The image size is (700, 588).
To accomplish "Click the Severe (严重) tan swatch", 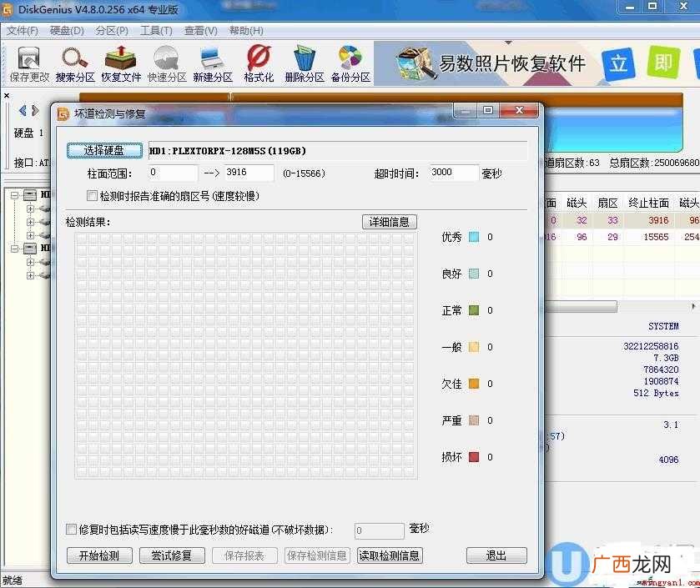I will (x=474, y=420).
